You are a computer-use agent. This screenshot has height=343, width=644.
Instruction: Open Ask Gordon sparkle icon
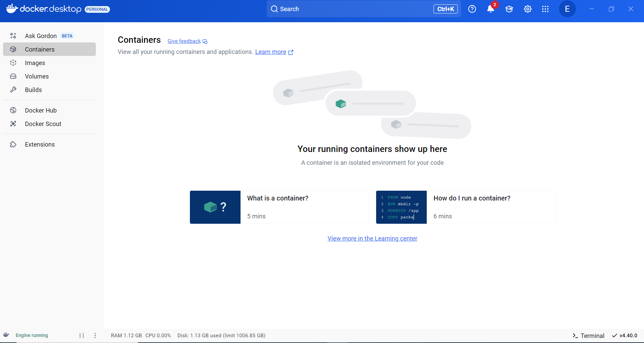click(13, 36)
